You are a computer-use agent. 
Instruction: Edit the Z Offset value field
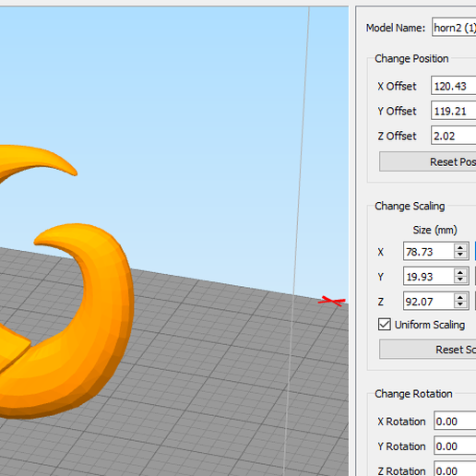[454, 136]
